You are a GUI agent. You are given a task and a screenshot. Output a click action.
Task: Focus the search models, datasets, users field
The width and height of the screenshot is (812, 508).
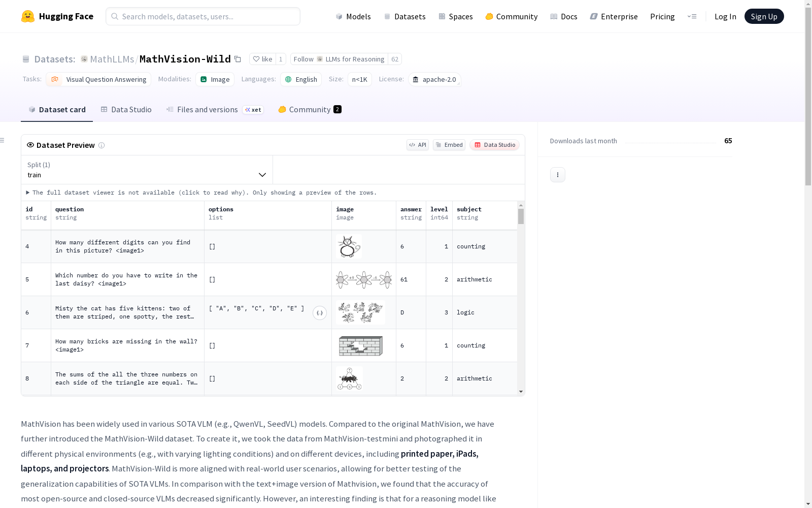tap(203, 16)
